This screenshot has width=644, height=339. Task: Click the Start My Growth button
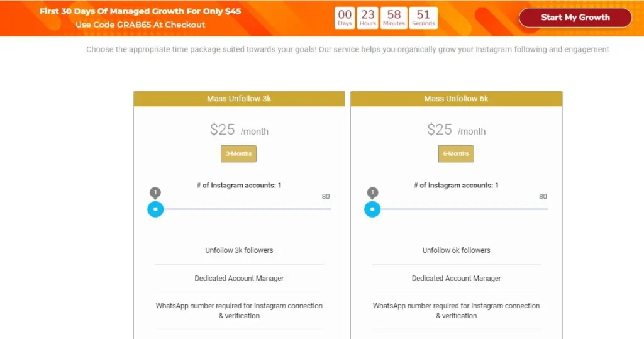(575, 18)
